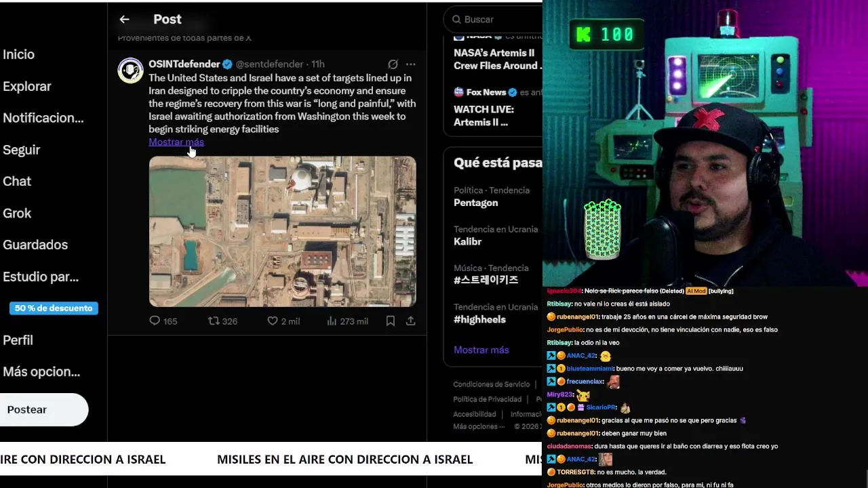Like the post showing 2 mil likes
Image resolution: width=868 pixels, height=488 pixels.
click(283, 321)
